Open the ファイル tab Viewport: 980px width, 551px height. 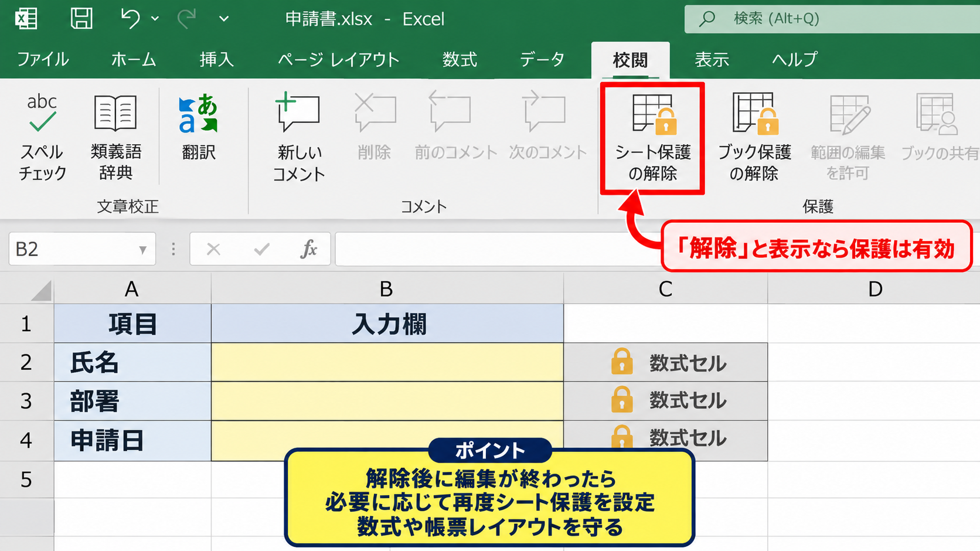(x=43, y=59)
